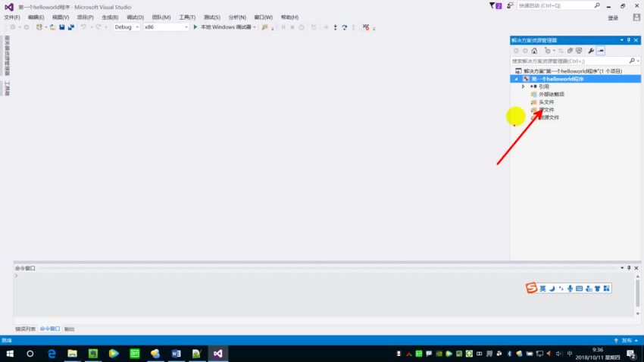
Task: Toggle the Preview Selected Items button in Solution Explorer
Action: pos(601,51)
